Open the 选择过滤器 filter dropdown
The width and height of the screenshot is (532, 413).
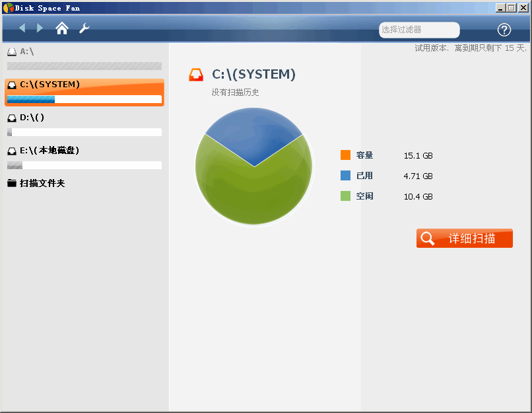point(419,30)
